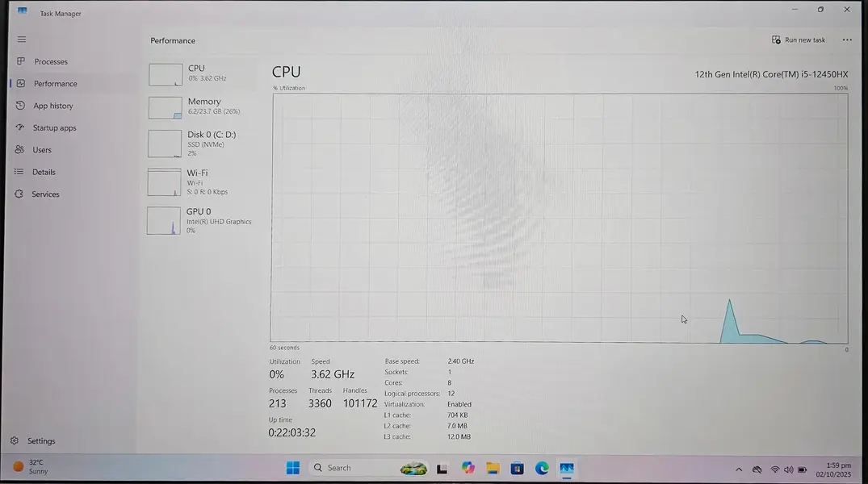Open File Explorer from the taskbar
The image size is (868, 484).
click(x=492, y=468)
